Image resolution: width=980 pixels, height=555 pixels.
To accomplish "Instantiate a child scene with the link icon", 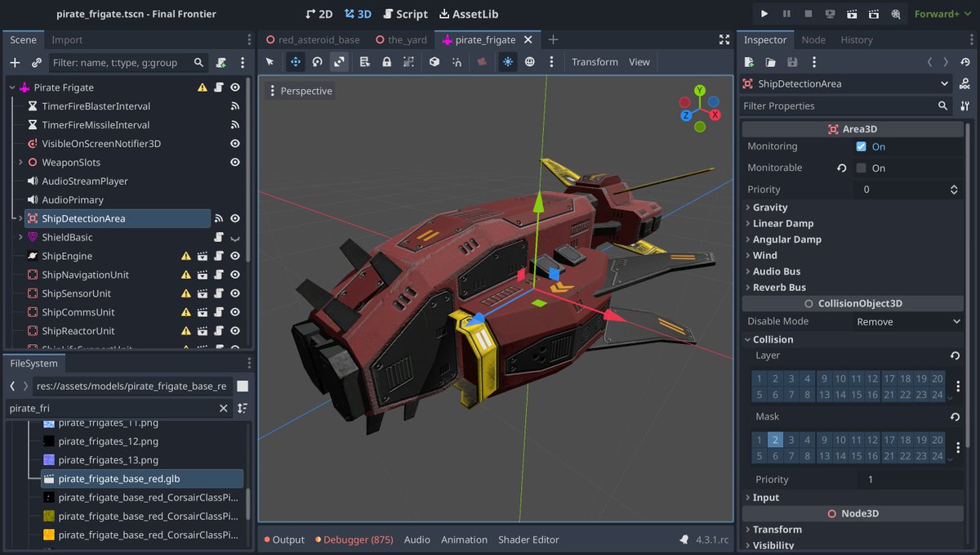I will coord(37,62).
